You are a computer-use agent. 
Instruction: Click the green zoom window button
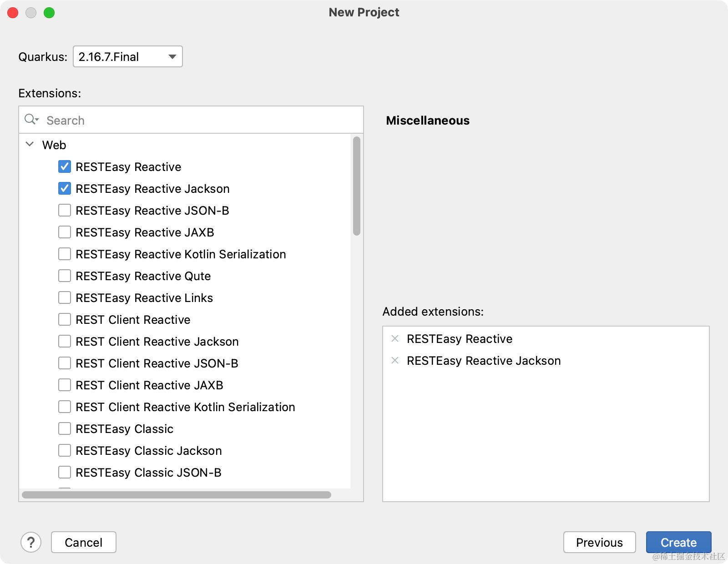coord(49,13)
